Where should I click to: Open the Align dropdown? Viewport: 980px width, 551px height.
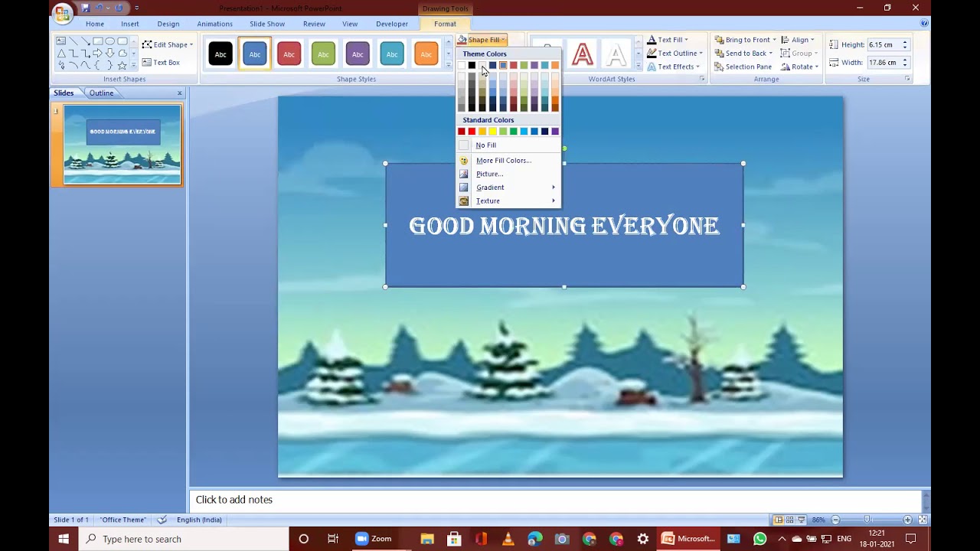pyautogui.click(x=798, y=40)
